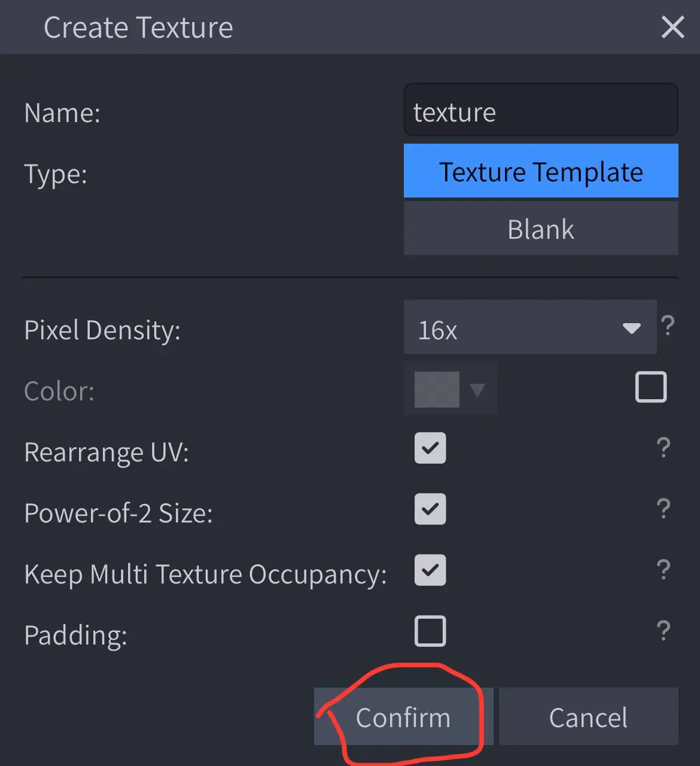The width and height of the screenshot is (700, 766).
Task: Click the Keep Multi Texture Occupancy help icon
Action: click(663, 570)
